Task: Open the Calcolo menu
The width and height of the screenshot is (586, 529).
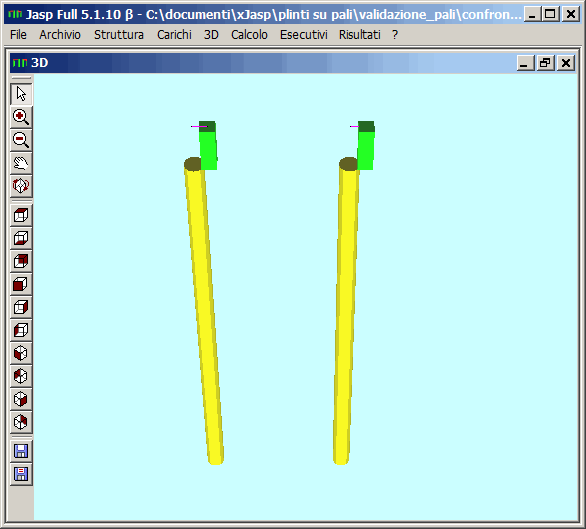Action: 249,35
